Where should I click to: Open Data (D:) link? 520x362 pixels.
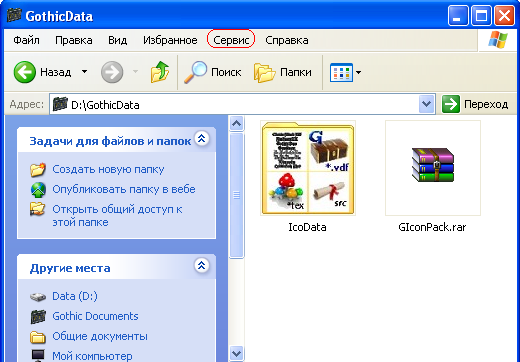coord(75,296)
